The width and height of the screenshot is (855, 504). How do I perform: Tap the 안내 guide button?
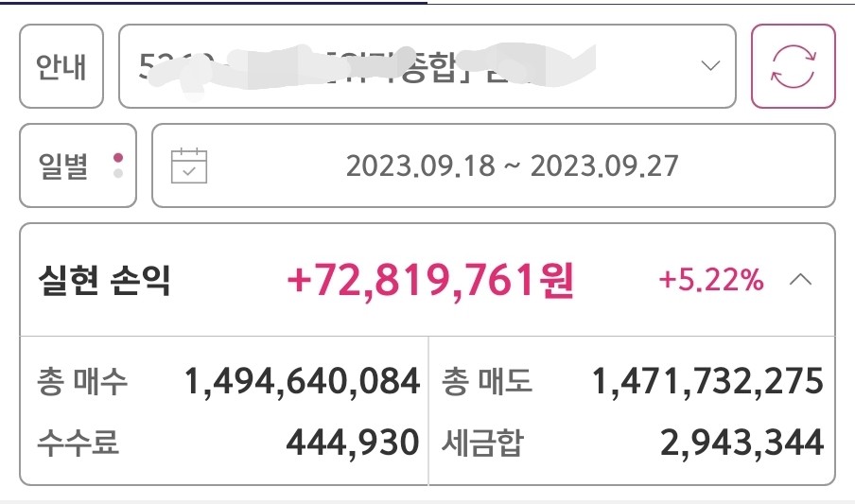(61, 66)
